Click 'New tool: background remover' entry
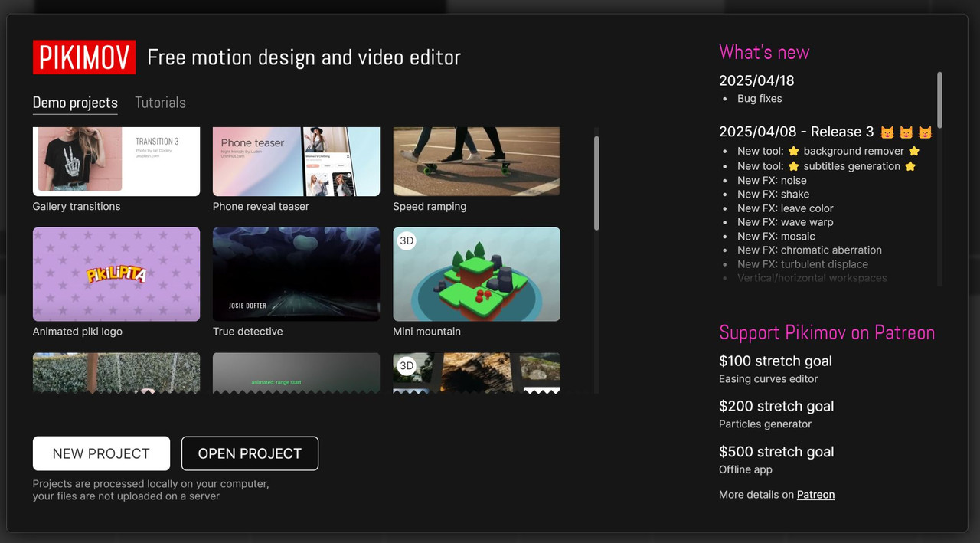980x543 pixels. (x=828, y=152)
